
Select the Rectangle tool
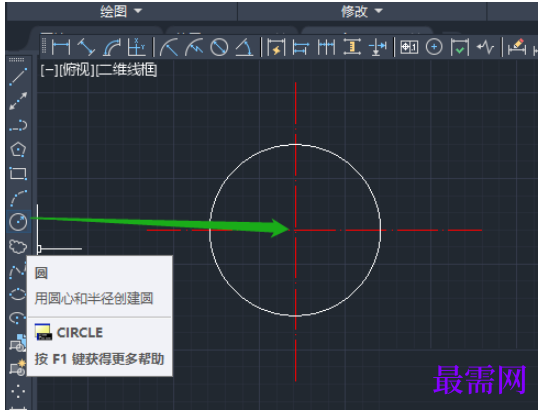pos(18,173)
